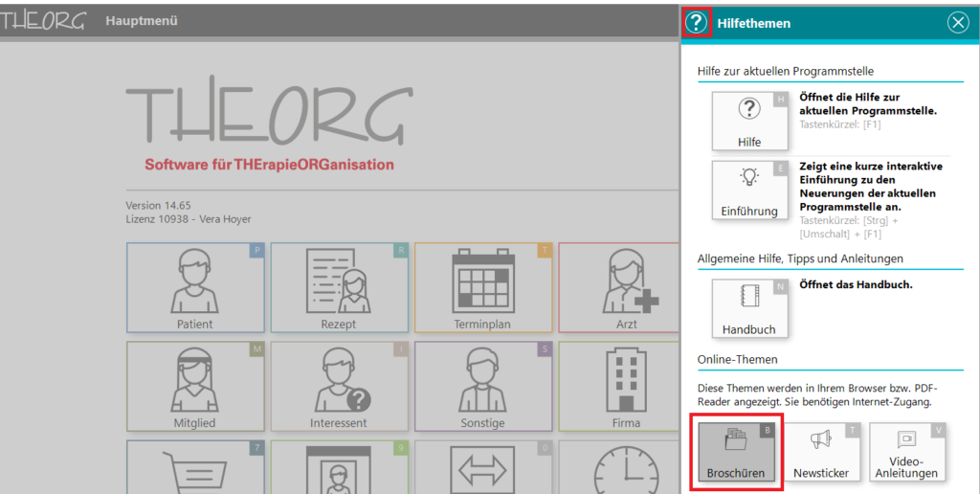Open the Newsticker megaphone button
This screenshot has width=980, height=494.
point(821,451)
